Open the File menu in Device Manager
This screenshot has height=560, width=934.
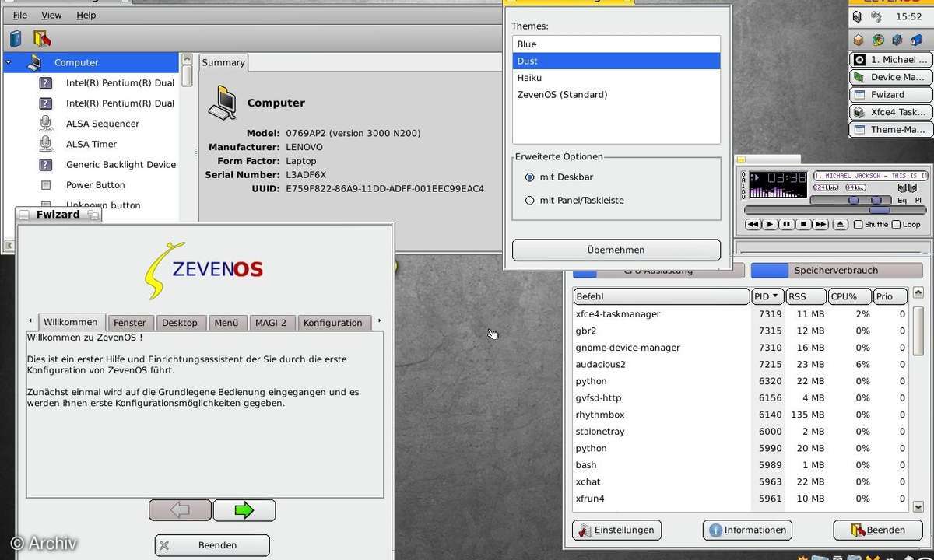(19, 15)
